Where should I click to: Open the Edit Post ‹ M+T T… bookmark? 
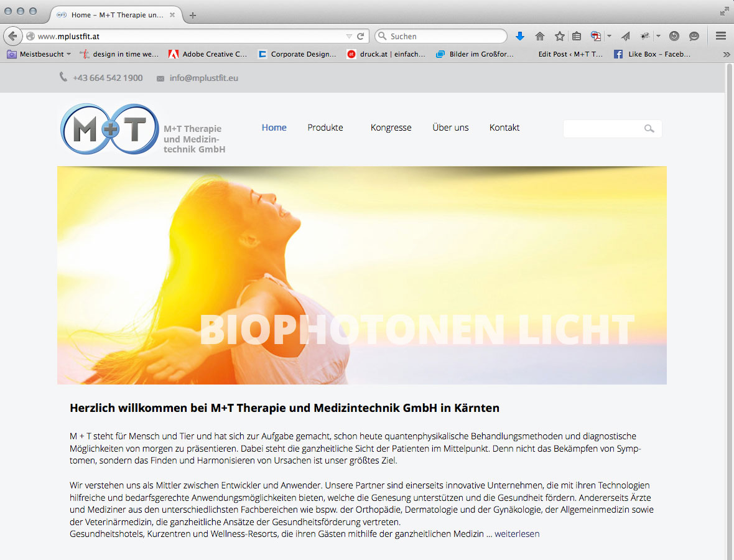tap(570, 54)
